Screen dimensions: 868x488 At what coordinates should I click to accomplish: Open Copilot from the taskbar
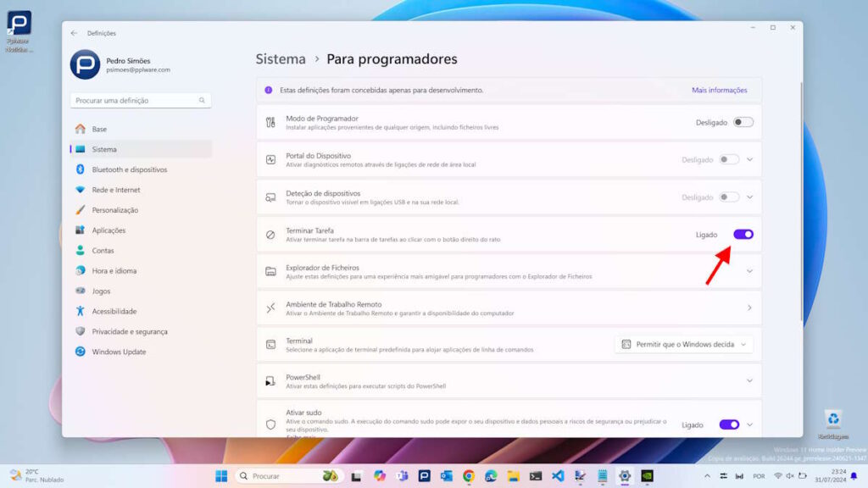pyautogui.click(x=379, y=476)
